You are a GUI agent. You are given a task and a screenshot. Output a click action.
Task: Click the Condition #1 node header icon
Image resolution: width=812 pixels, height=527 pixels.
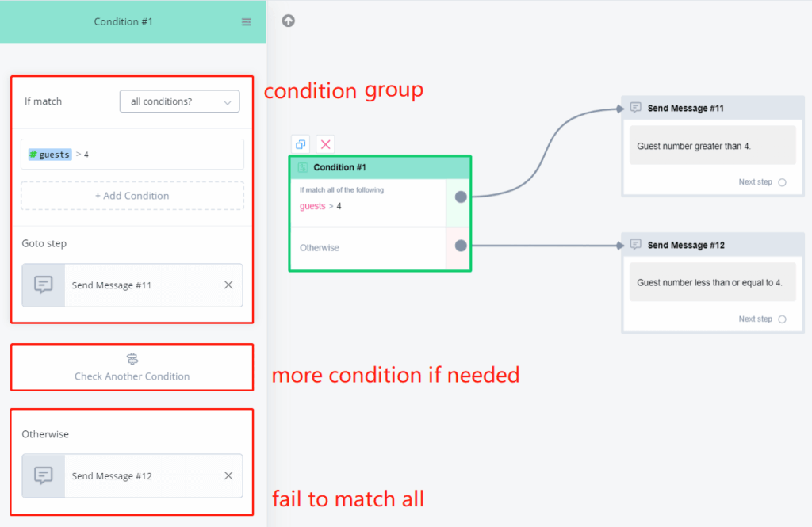302,168
